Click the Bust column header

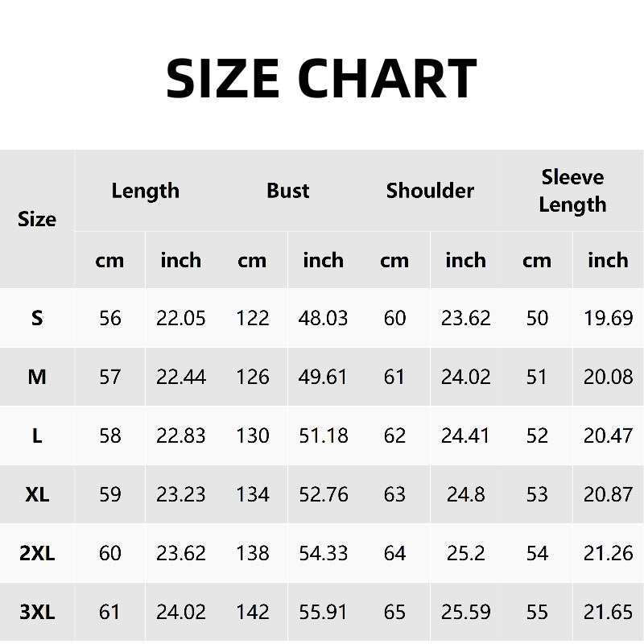pos(287,191)
